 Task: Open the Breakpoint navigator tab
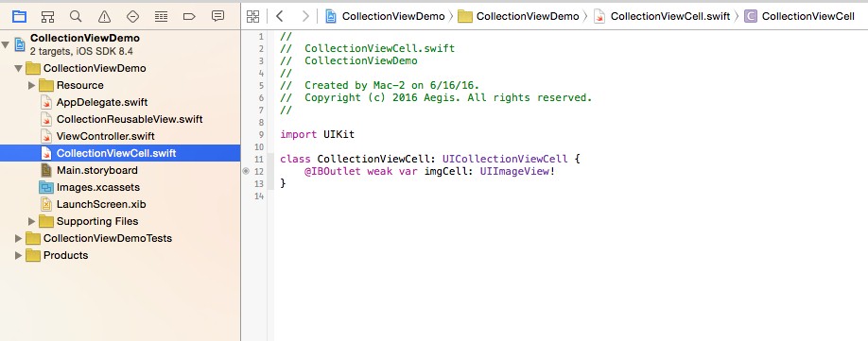(x=189, y=16)
